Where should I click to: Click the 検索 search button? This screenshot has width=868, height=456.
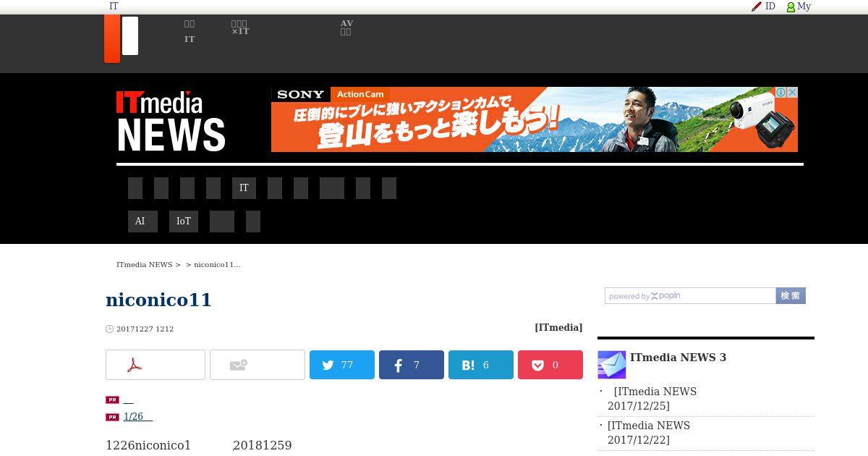(x=791, y=296)
